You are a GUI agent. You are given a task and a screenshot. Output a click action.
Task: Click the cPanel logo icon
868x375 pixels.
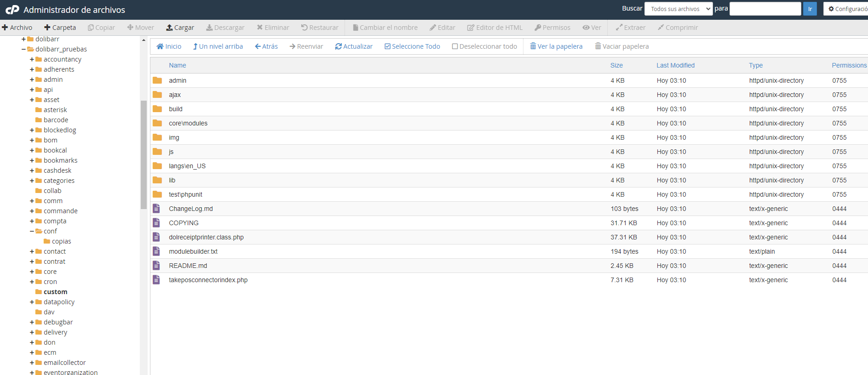click(x=12, y=10)
